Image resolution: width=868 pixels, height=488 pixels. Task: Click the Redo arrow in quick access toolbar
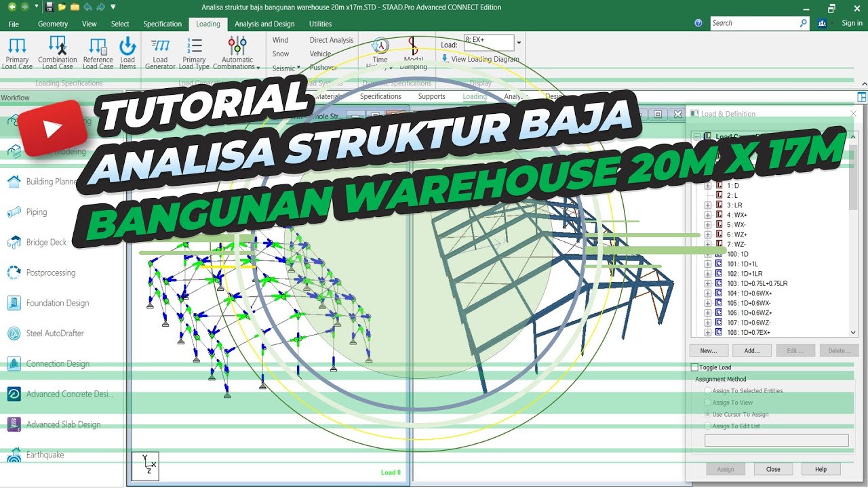tap(101, 7)
